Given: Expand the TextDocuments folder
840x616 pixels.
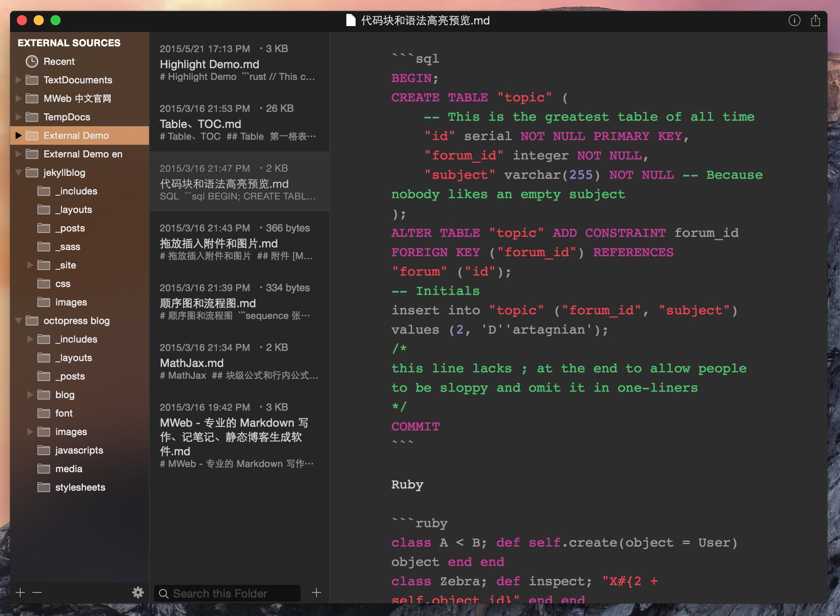Looking at the screenshot, I should pos(19,80).
